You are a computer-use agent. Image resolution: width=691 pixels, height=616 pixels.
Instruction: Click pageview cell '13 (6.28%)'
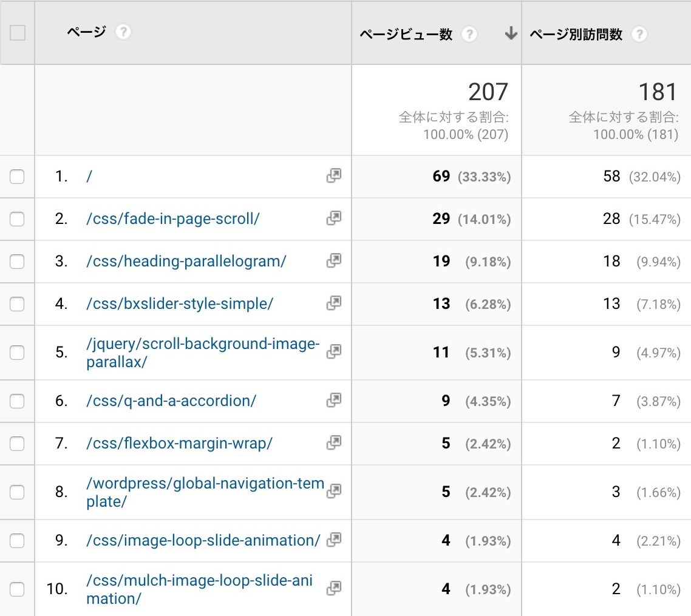[x=472, y=304]
